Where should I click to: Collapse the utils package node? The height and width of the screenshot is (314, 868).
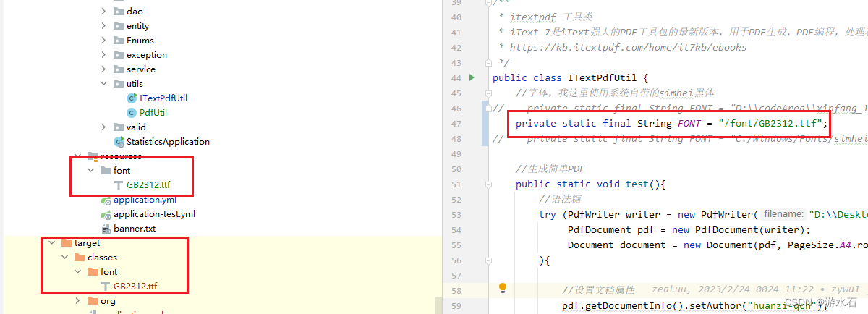pyautogui.click(x=103, y=84)
